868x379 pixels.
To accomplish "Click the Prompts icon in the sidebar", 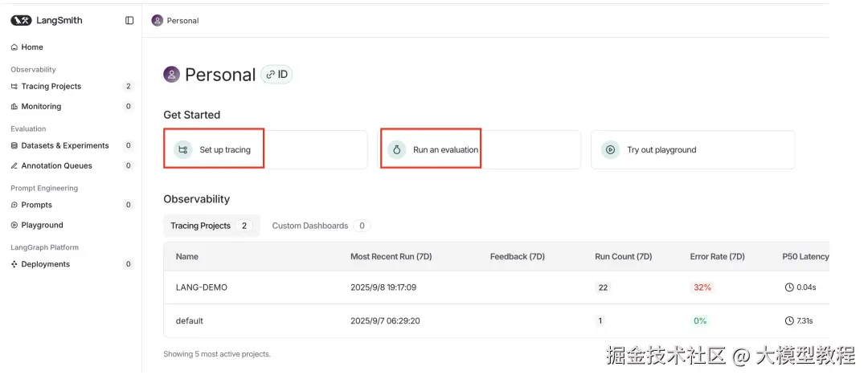I will point(14,205).
